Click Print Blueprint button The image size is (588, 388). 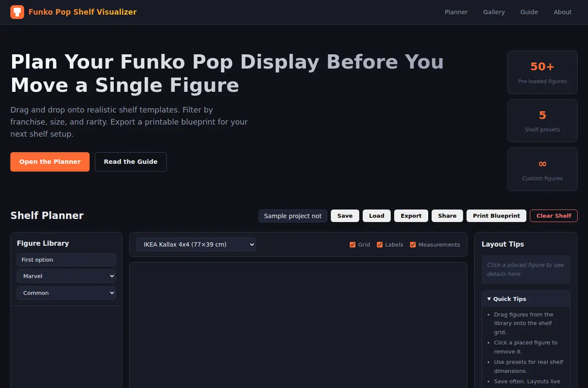coord(496,216)
